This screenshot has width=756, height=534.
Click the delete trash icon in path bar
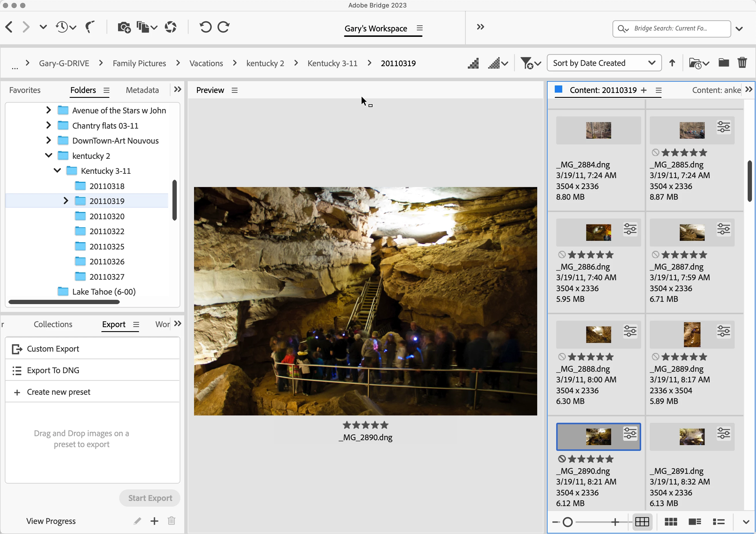pos(742,62)
